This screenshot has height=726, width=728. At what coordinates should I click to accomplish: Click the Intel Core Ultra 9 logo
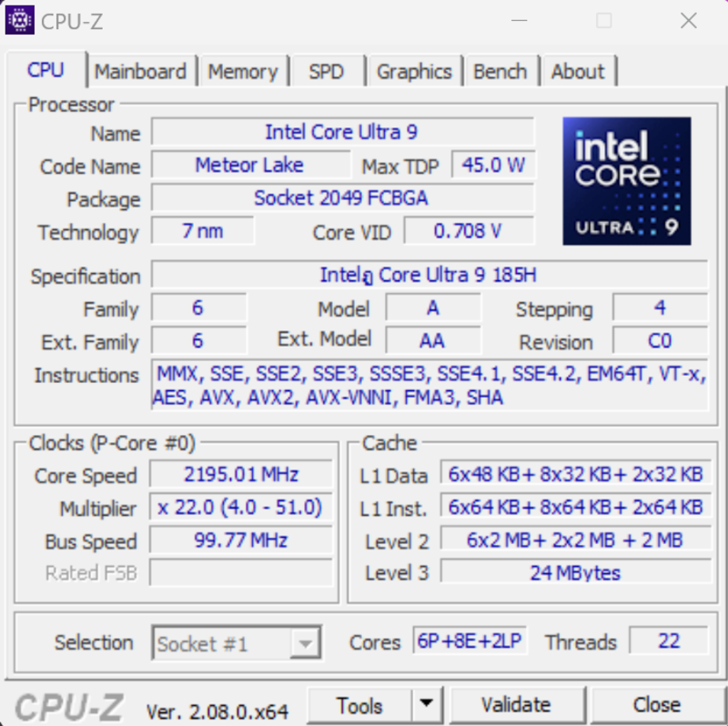pos(627,181)
